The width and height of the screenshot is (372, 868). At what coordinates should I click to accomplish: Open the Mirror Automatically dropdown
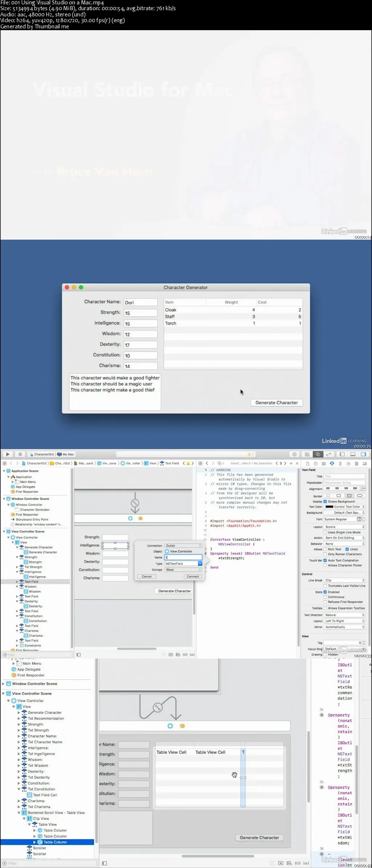344,627
